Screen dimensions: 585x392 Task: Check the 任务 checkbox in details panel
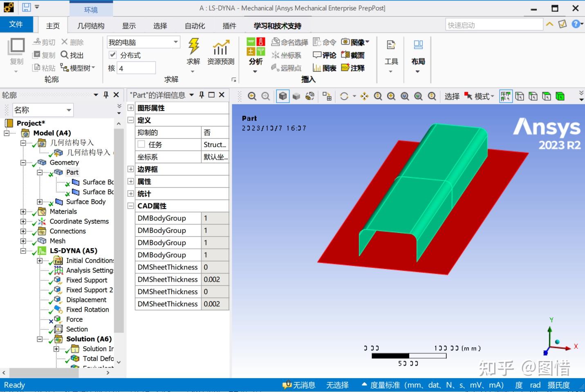141,144
